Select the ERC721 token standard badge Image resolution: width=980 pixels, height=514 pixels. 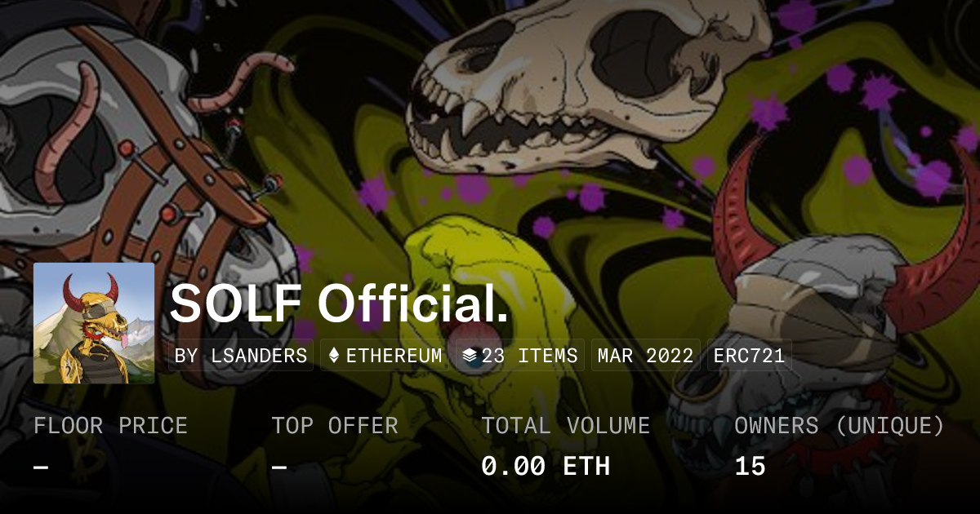(749, 356)
